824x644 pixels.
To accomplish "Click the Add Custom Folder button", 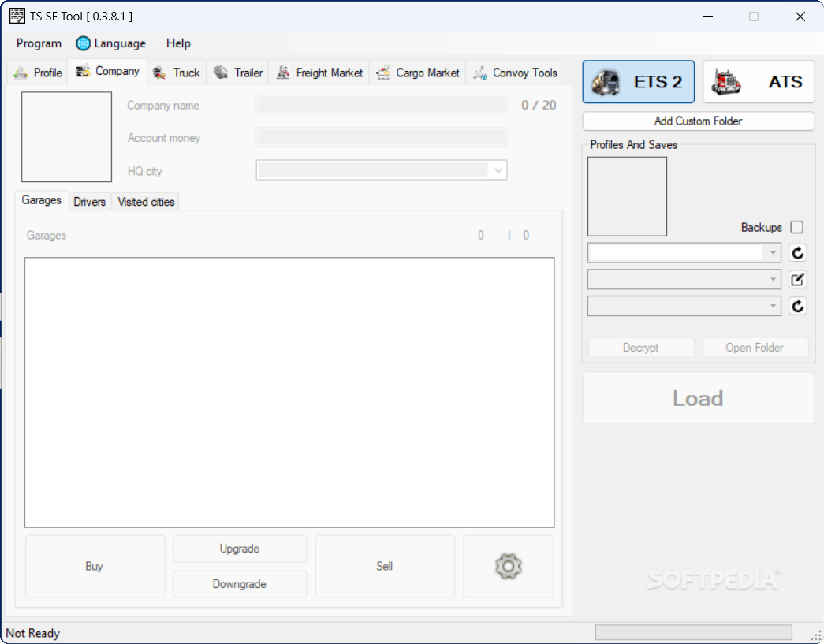I will pyautogui.click(x=699, y=121).
